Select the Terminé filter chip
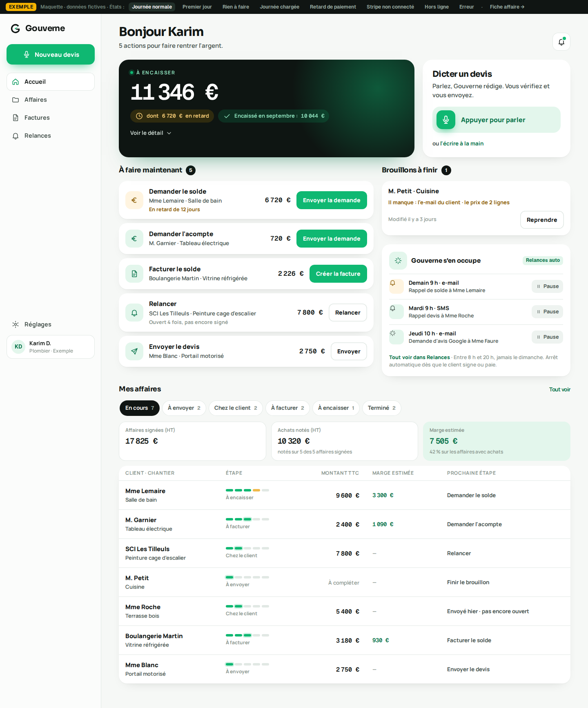This screenshot has height=708, width=588. click(382, 408)
